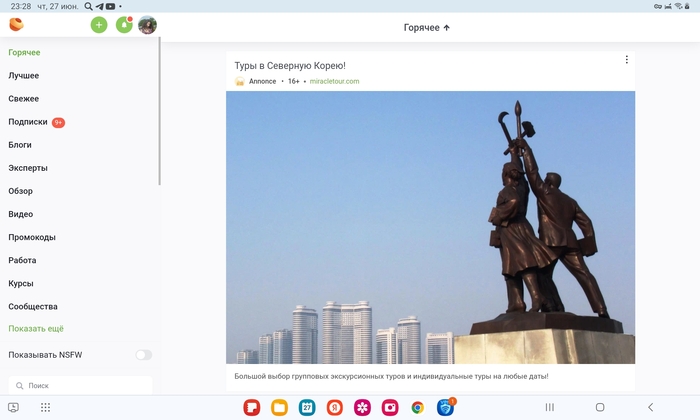Open the blue shield app with badge
This screenshot has height=420, width=700.
pos(446,408)
